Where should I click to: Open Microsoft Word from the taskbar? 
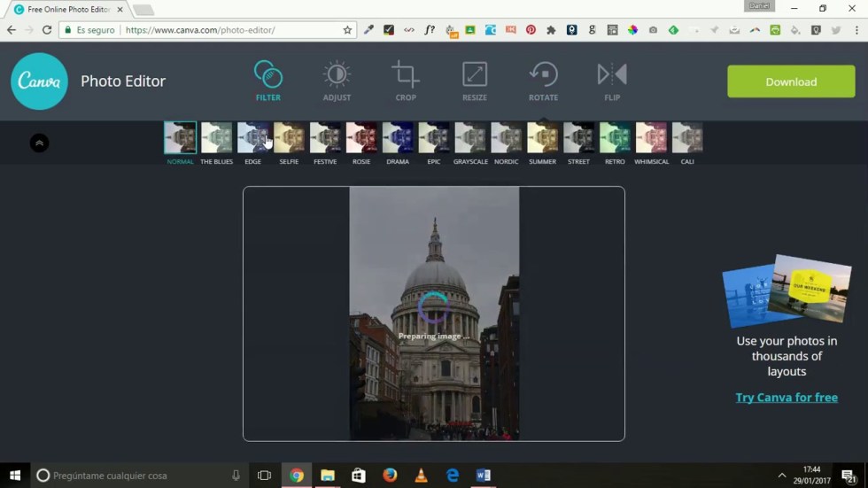(x=483, y=476)
